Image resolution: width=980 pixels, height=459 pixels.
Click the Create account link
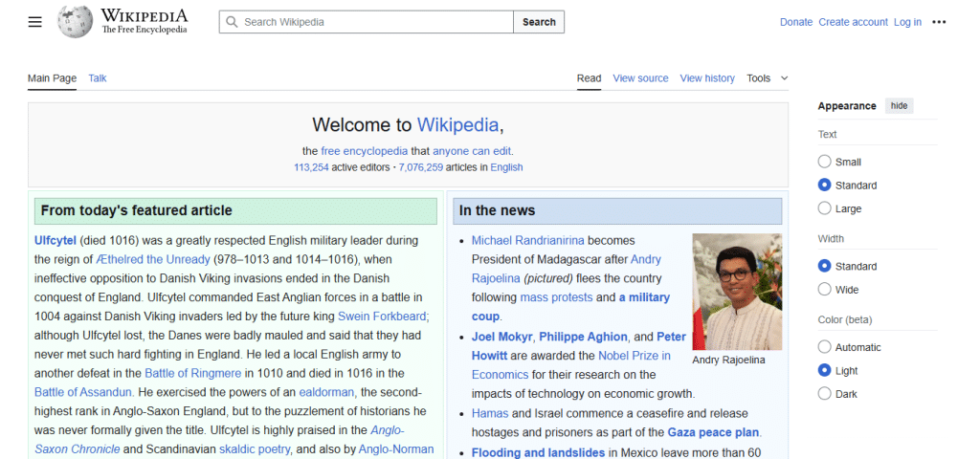pyautogui.click(x=853, y=22)
